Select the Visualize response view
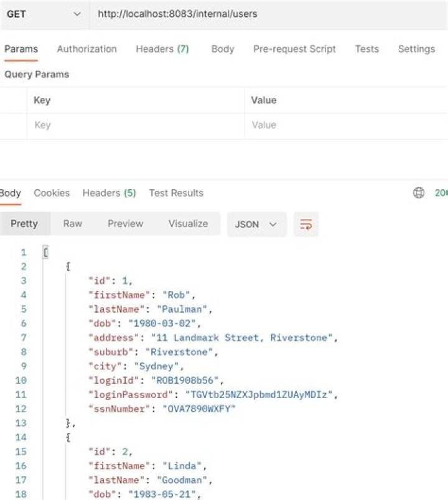 (x=189, y=223)
